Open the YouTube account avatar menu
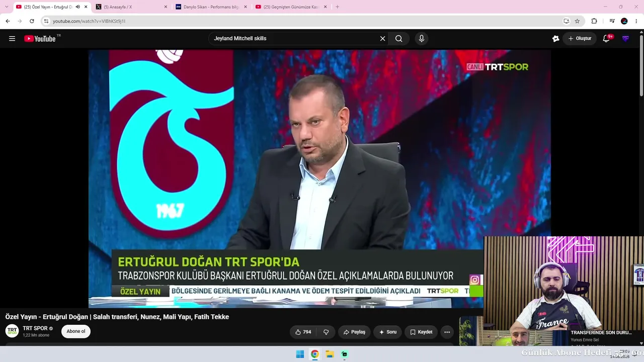 coord(625,39)
